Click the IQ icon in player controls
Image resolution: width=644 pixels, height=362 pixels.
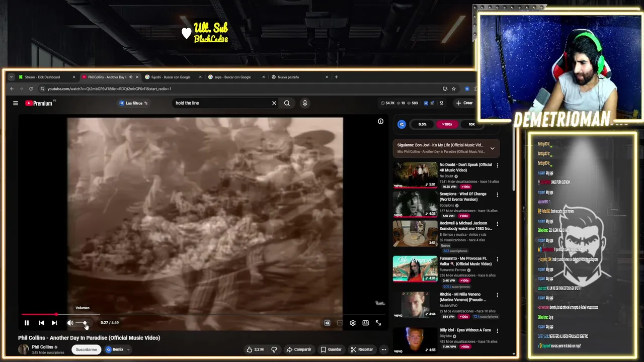tap(327, 323)
